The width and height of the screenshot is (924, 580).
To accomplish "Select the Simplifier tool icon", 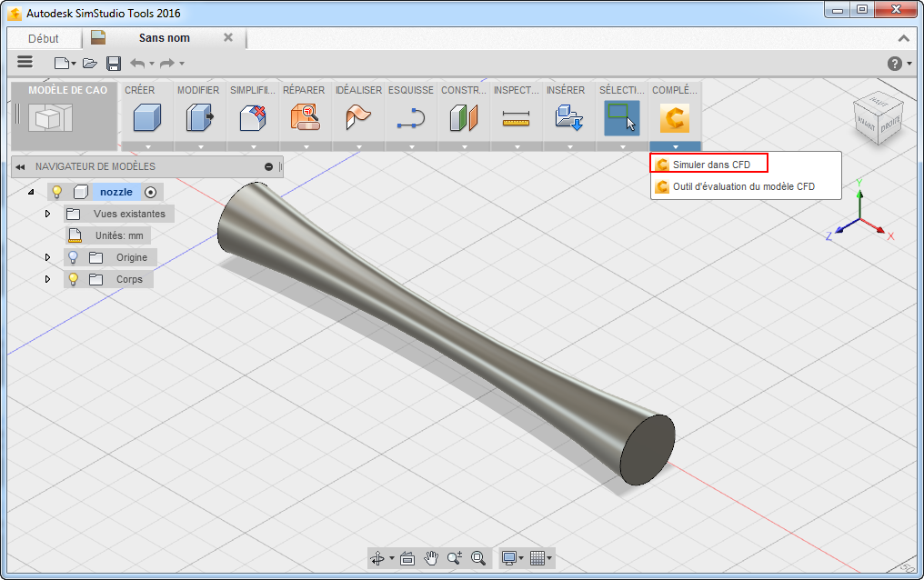I will (253, 117).
